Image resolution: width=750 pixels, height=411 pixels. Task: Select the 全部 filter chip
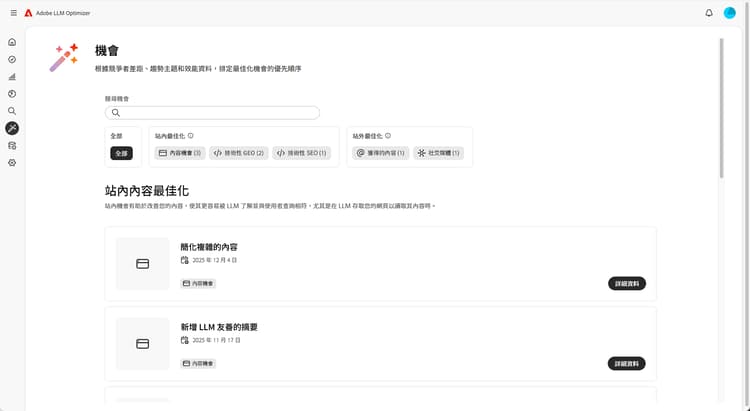coord(121,153)
